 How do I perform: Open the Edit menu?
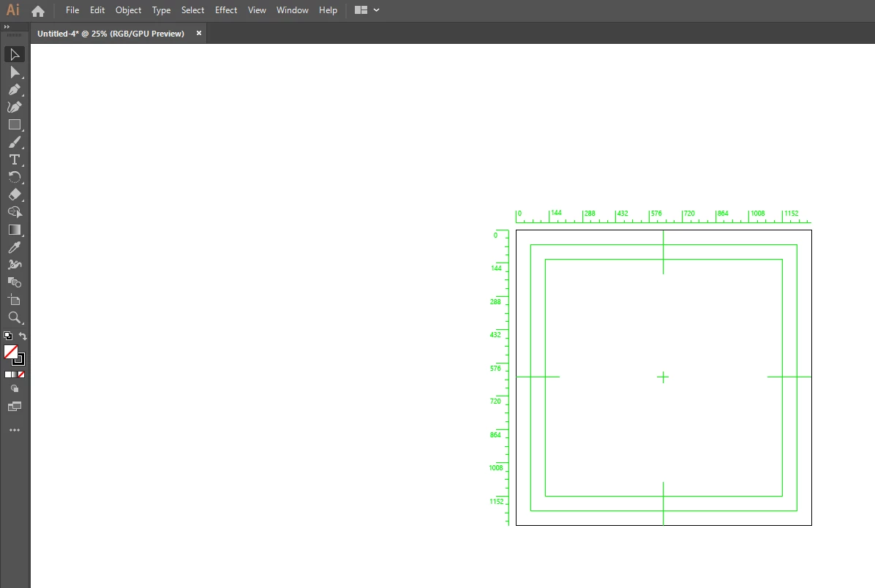point(97,10)
